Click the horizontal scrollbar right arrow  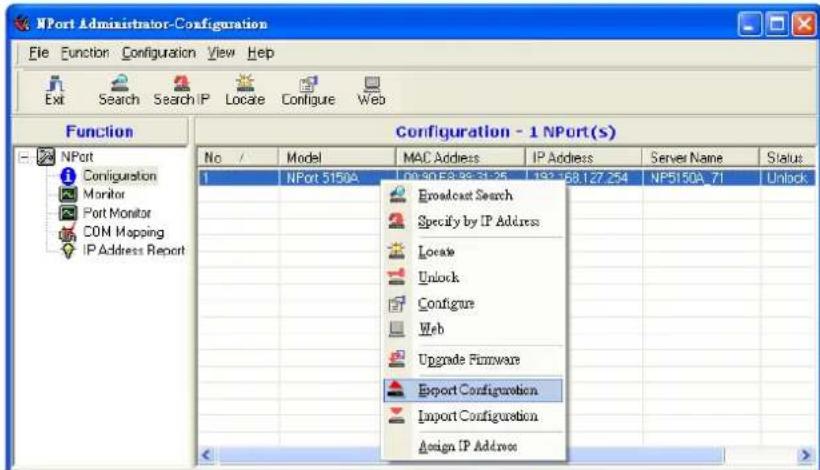(x=806, y=455)
